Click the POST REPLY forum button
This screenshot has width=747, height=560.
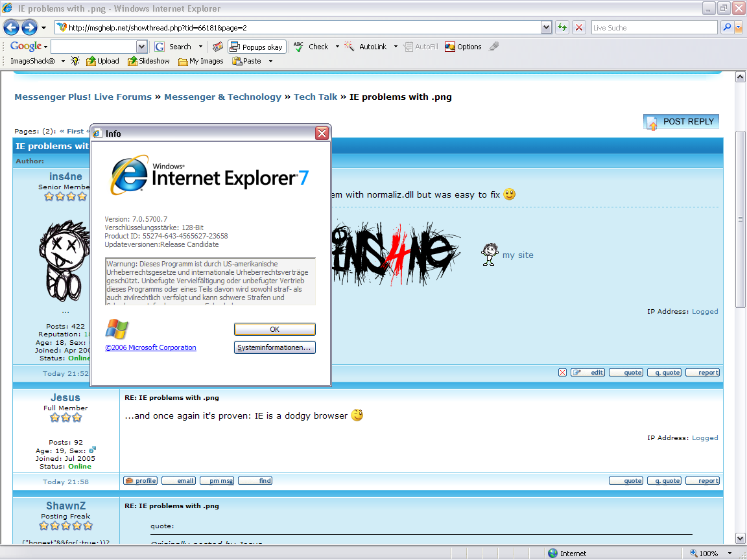tap(681, 122)
